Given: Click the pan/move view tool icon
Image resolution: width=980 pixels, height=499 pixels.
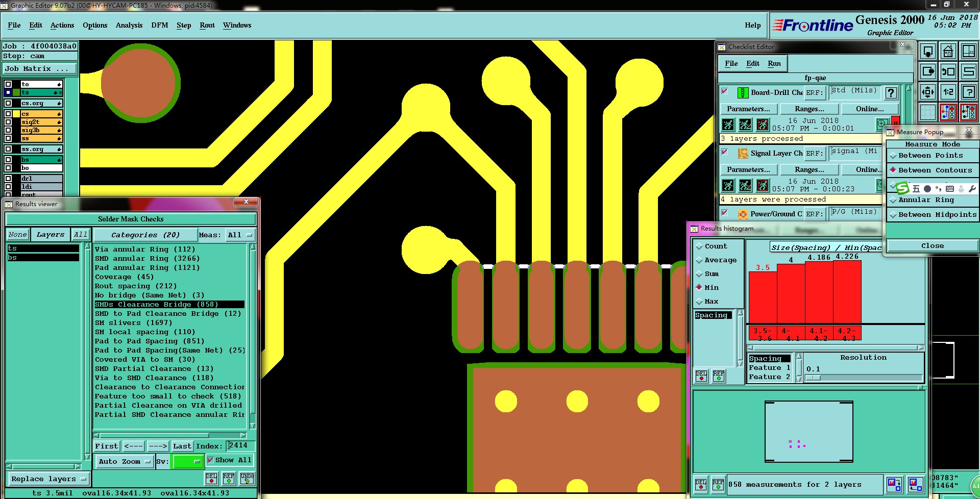Looking at the screenshot, I should (x=927, y=92).
